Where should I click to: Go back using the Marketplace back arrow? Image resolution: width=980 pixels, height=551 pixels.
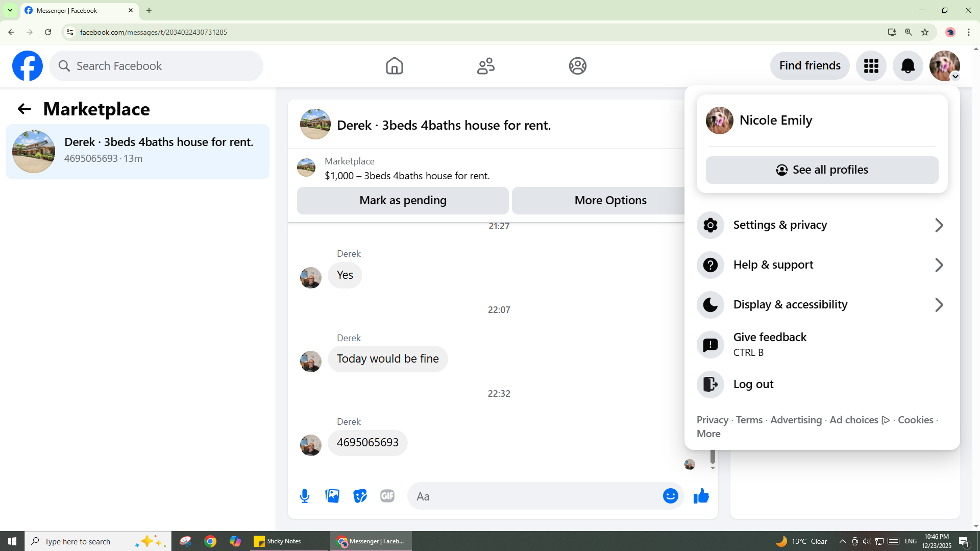24,109
